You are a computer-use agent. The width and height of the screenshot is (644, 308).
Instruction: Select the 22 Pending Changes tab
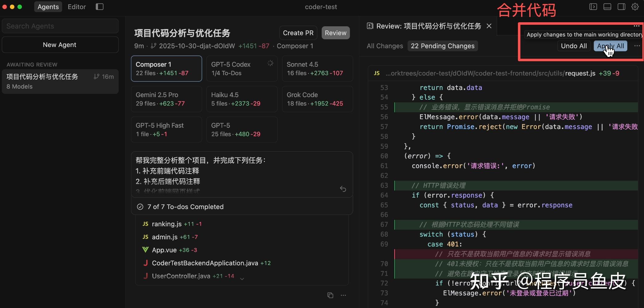[443, 46]
